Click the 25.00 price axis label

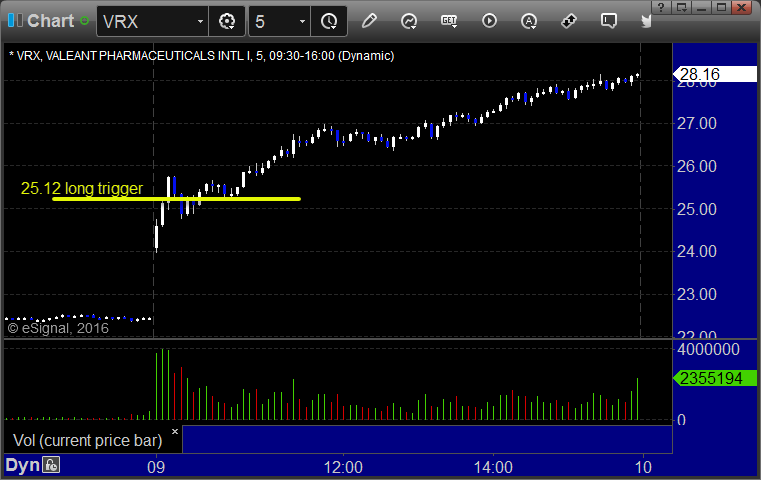click(x=696, y=209)
